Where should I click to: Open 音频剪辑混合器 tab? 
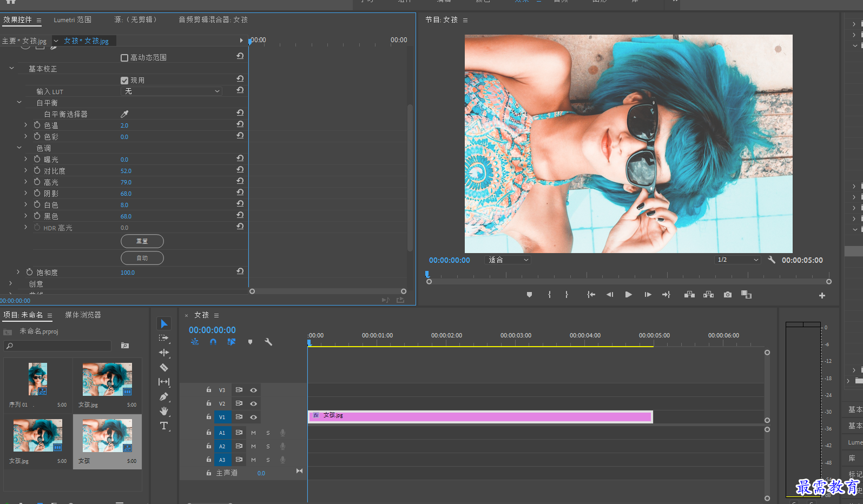pos(213,19)
